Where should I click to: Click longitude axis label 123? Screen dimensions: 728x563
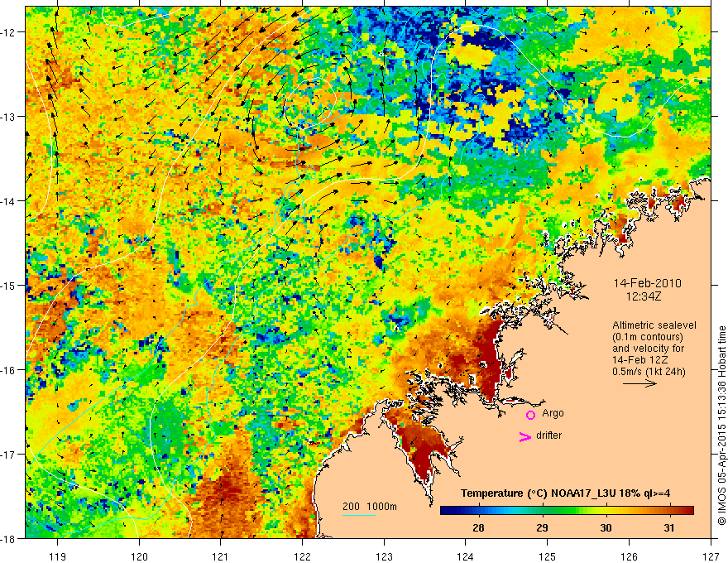point(384,556)
